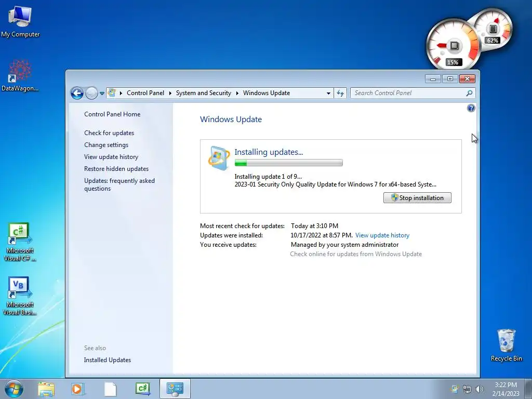
Task: Select the DataWagon desktop shortcut
Action: coord(20,75)
